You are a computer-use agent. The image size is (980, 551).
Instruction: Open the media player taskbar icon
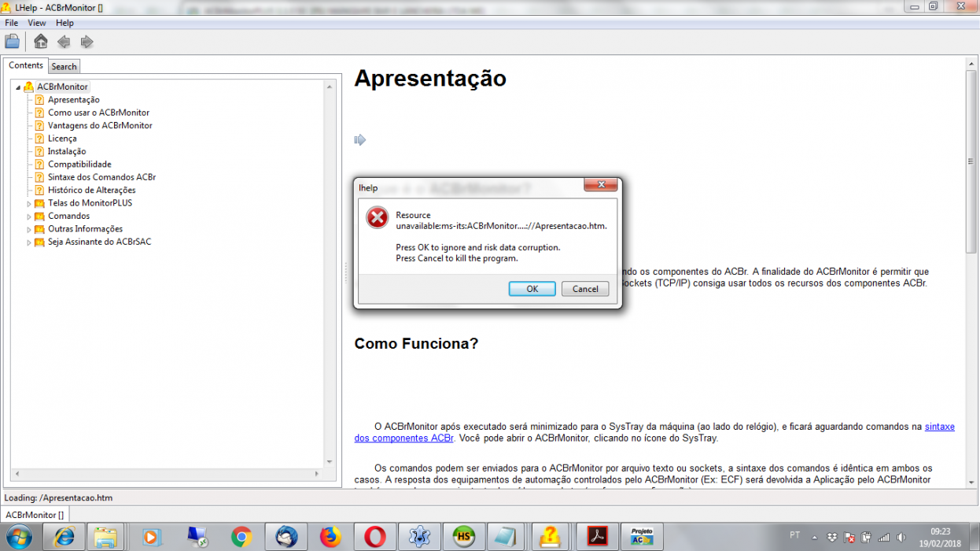pos(152,537)
